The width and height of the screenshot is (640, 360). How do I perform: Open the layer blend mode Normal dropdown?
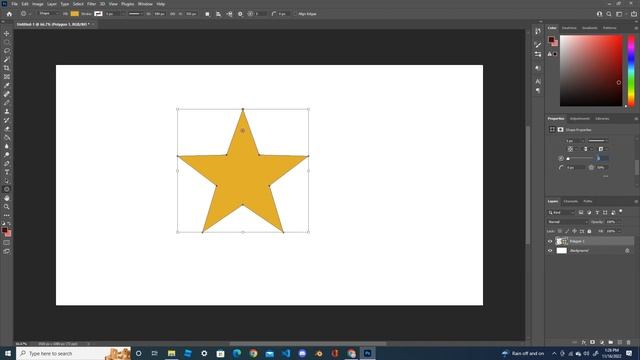[567, 222]
